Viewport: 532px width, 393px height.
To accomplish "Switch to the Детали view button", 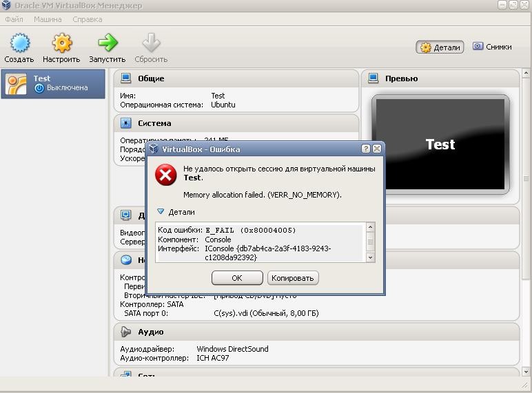I will [440, 47].
